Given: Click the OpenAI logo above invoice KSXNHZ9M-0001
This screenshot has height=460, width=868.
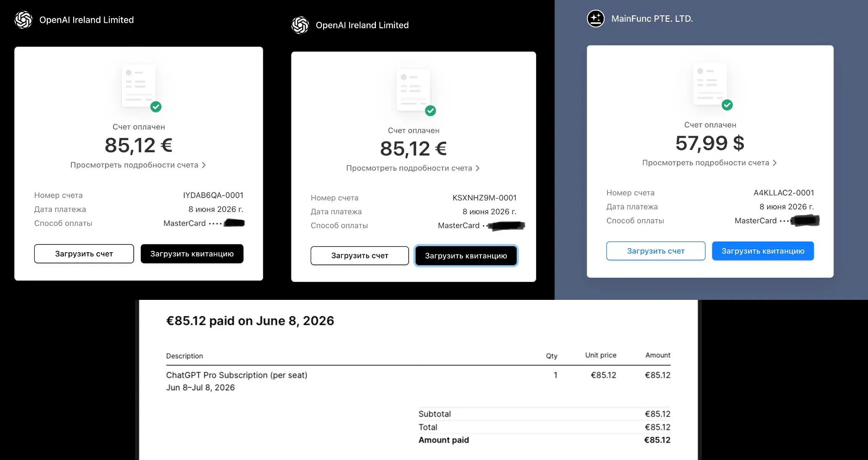Looking at the screenshot, I should (x=300, y=25).
